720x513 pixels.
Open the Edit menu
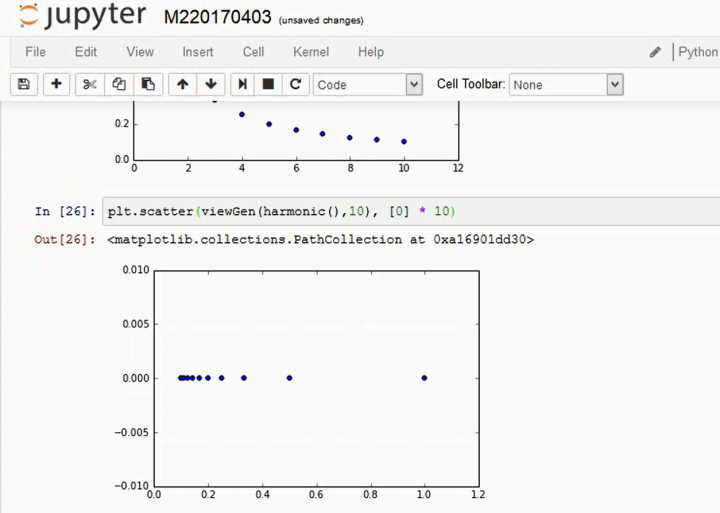coord(86,52)
